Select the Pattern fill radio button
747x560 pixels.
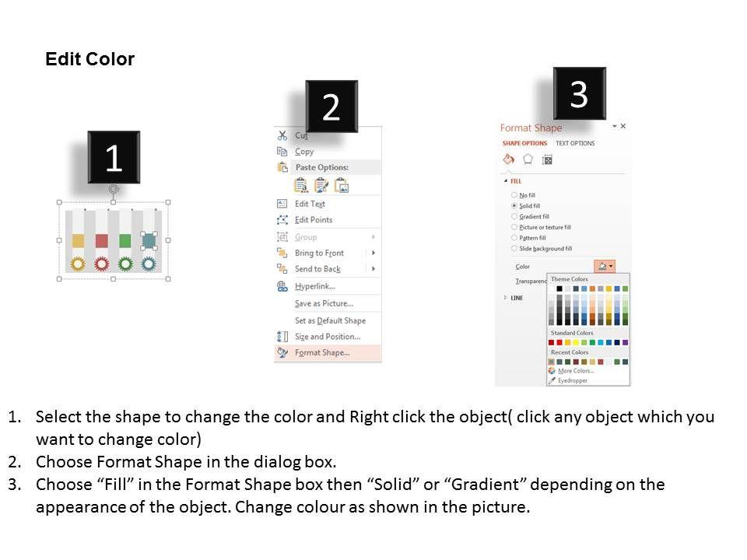(x=514, y=238)
